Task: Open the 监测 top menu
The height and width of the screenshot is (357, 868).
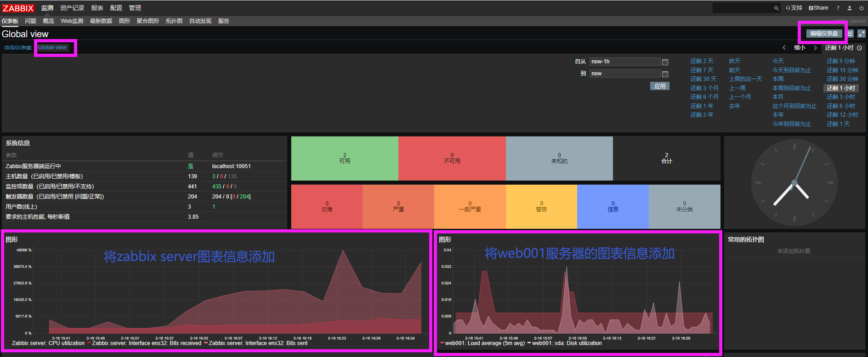Action: coord(47,8)
